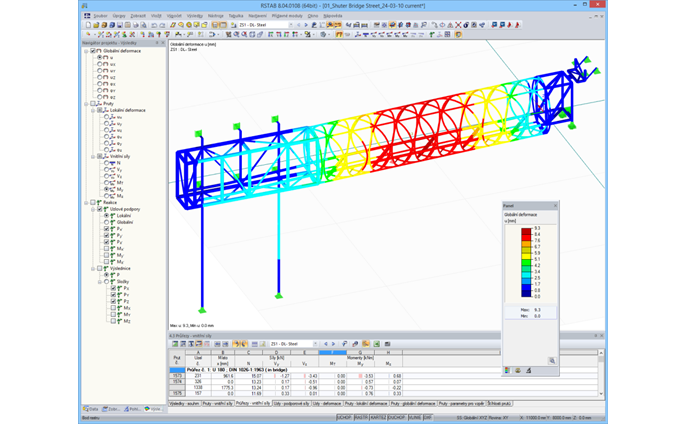Open the Zobrazit menu
This screenshot has height=424, width=686.
pyautogui.click(x=138, y=16)
